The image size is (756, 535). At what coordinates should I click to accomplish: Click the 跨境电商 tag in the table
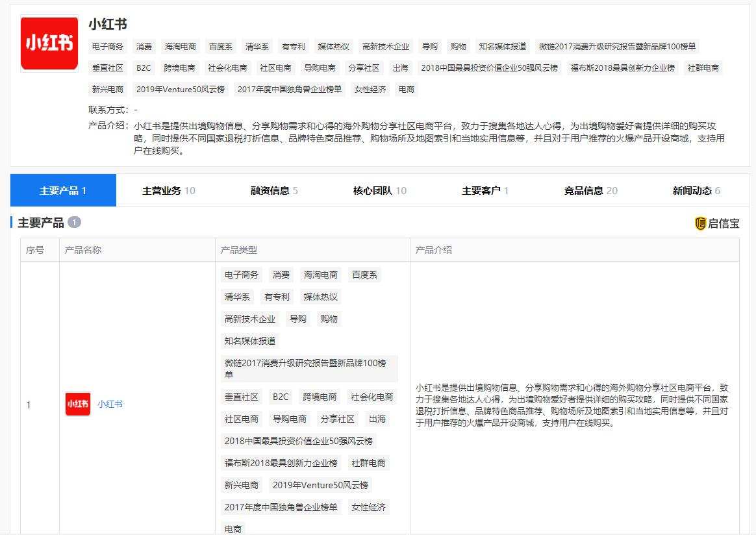(320, 397)
